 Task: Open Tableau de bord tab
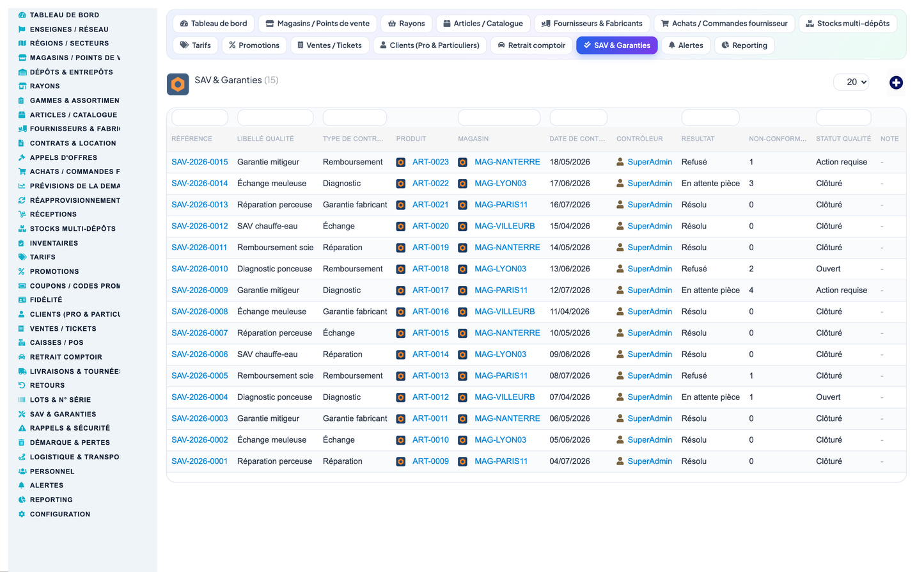pyautogui.click(x=214, y=24)
